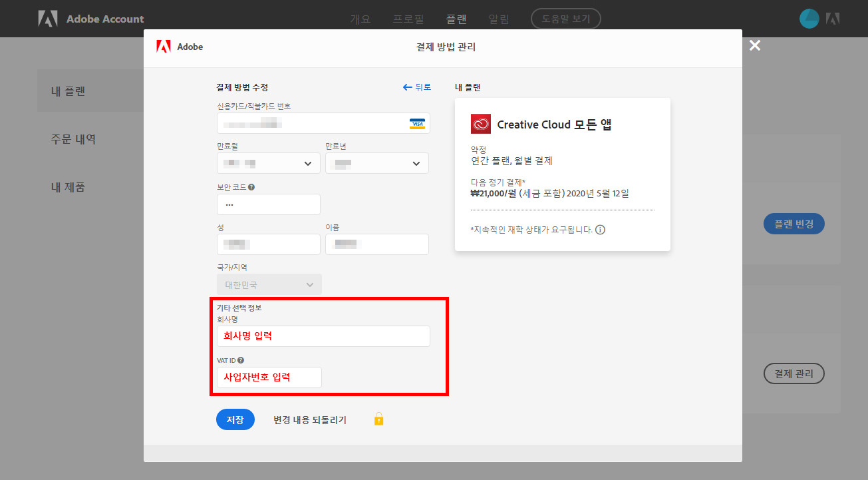Click the 성 (last name) field
The image size is (868, 480).
tap(269, 244)
